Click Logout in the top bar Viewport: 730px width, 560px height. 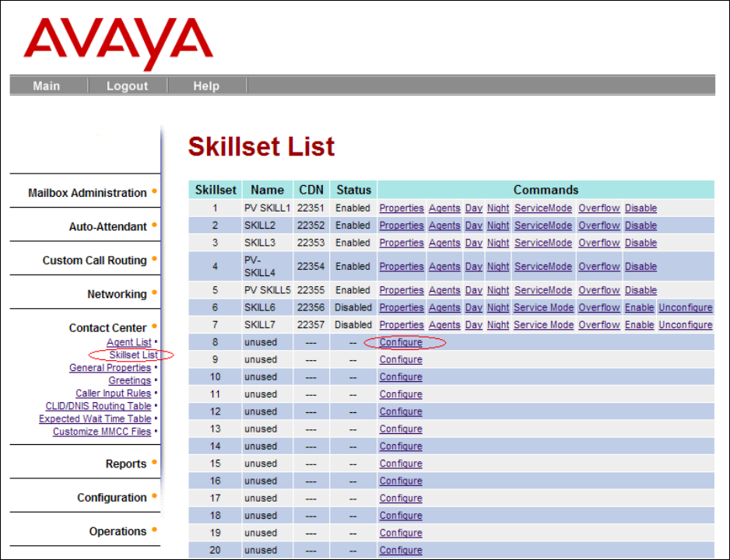click(127, 86)
